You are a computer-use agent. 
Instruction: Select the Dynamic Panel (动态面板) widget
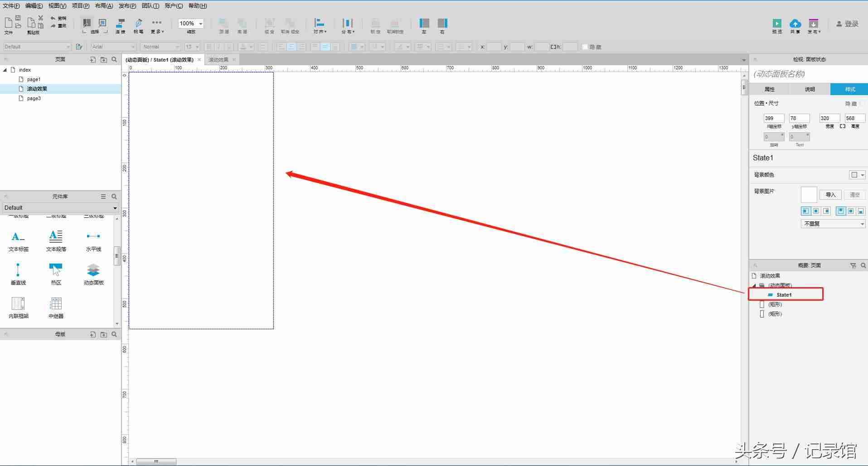[x=93, y=274]
